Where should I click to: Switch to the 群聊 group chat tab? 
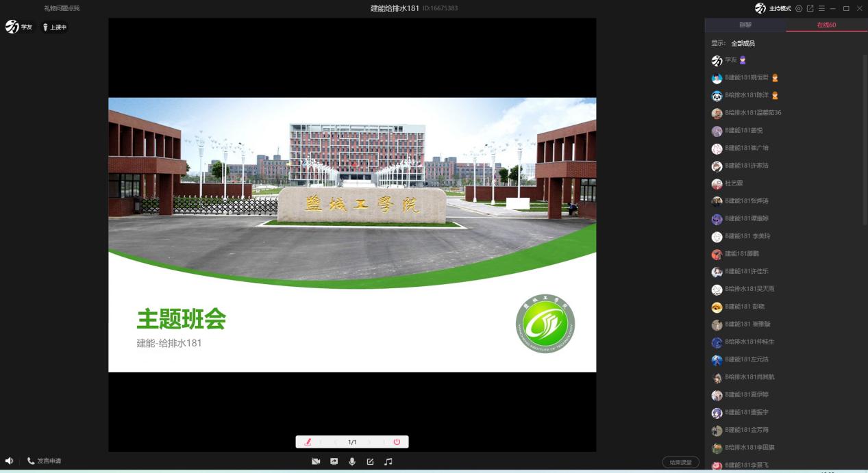click(x=745, y=25)
